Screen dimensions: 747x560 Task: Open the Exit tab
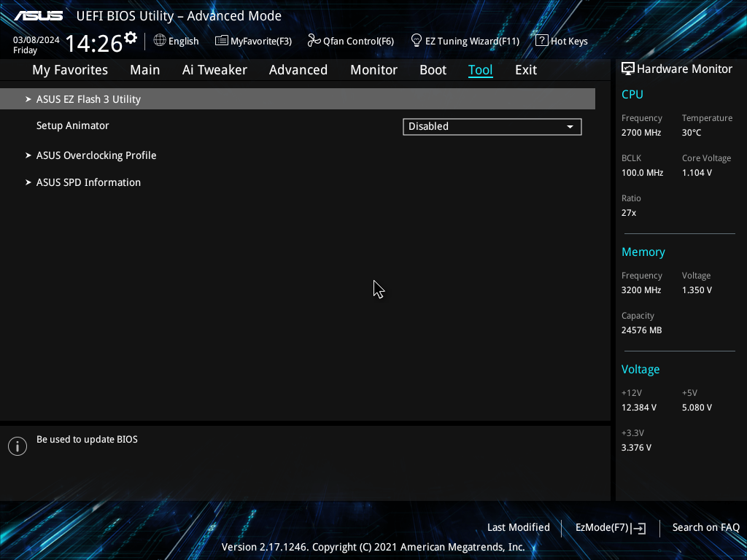point(526,70)
